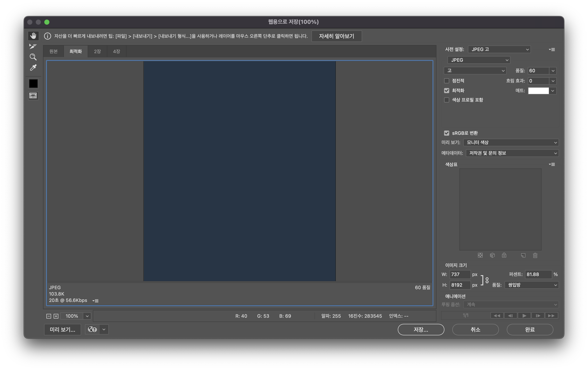Click the color table trash icon
Viewport: 588px width, 370px height.
pyautogui.click(x=535, y=255)
